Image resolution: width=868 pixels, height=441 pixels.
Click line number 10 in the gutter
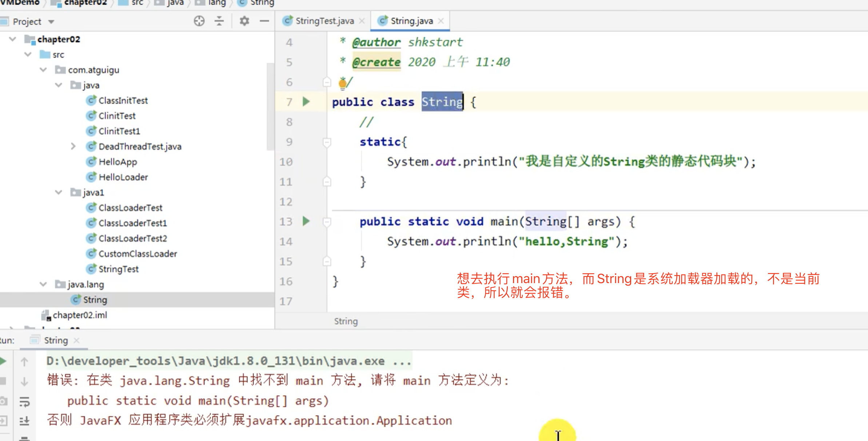point(286,162)
